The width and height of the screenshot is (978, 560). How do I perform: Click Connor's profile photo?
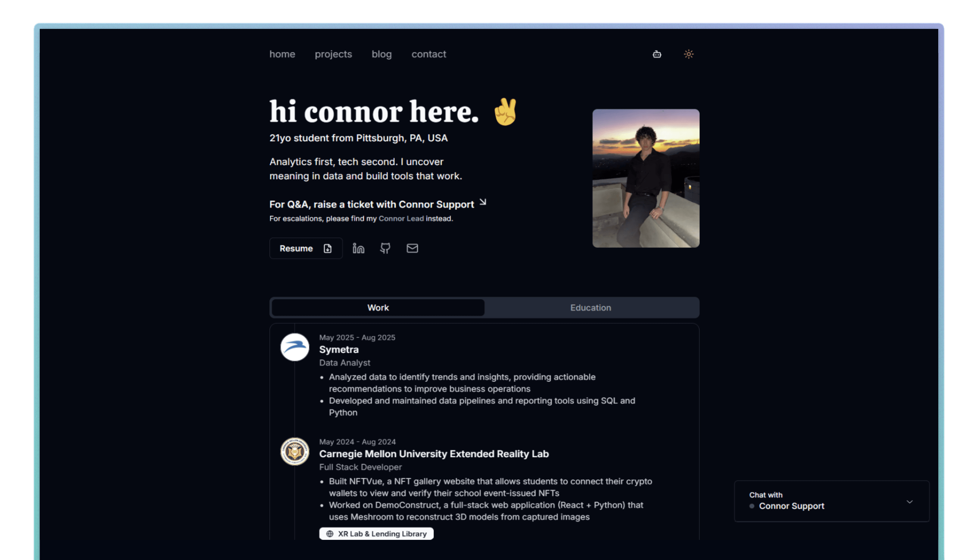[x=646, y=178]
